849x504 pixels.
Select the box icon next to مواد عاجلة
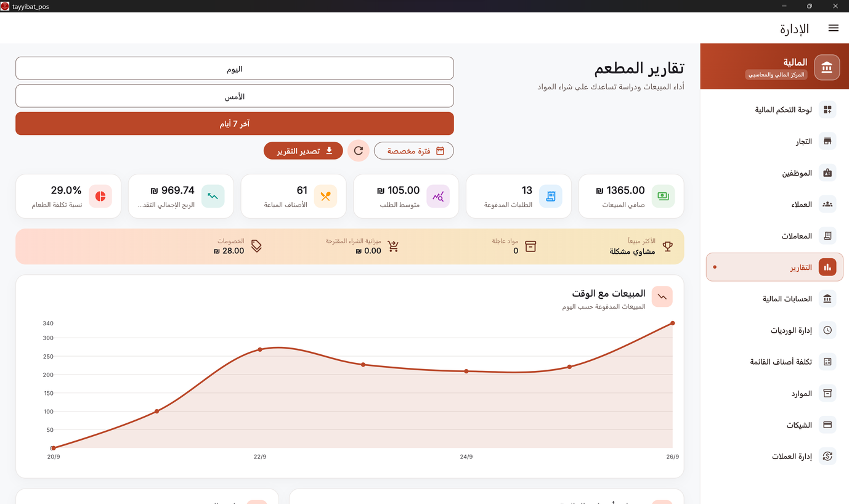pyautogui.click(x=530, y=246)
